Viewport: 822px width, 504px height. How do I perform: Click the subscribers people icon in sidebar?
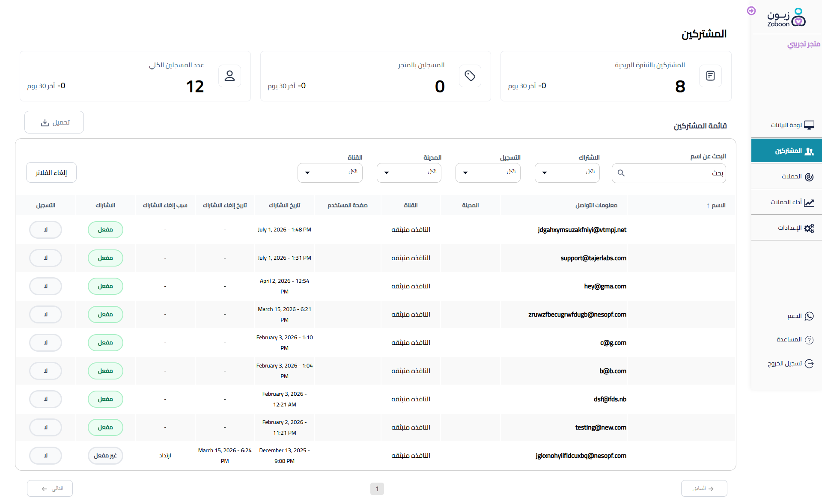809,151
